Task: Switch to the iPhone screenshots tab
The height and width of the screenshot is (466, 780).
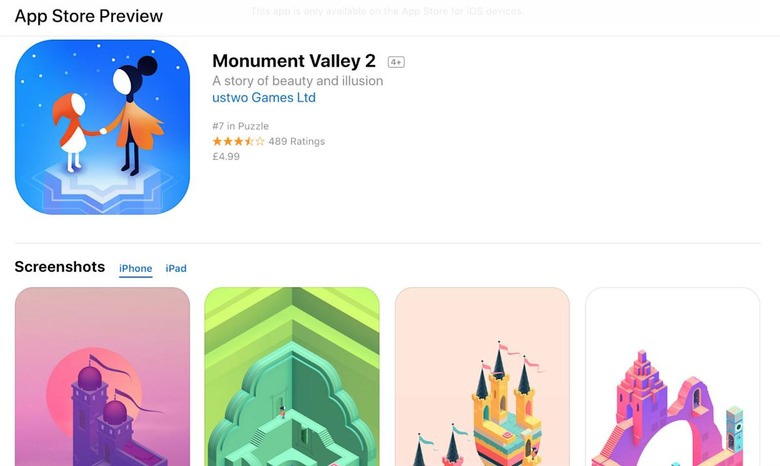Action: 135,269
